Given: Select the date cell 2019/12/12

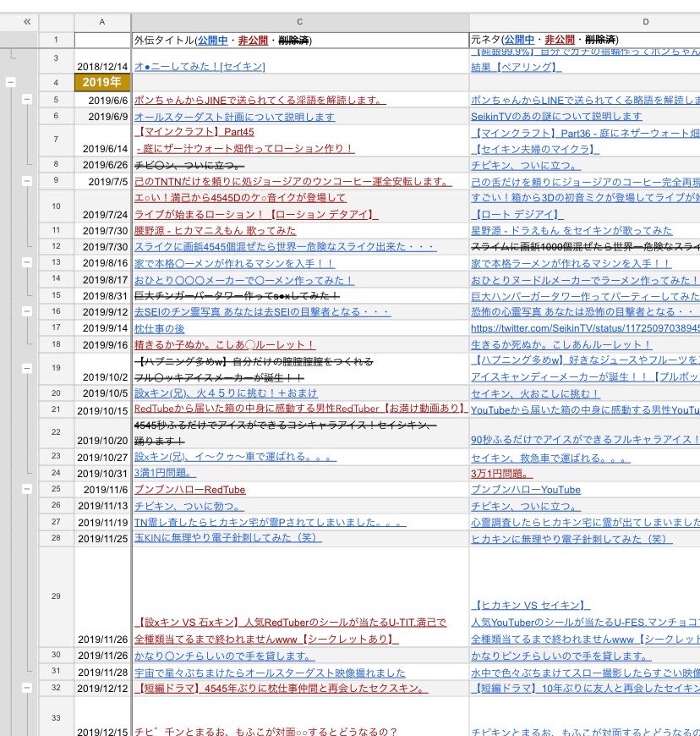Looking at the screenshot, I should (x=102, y=689).
